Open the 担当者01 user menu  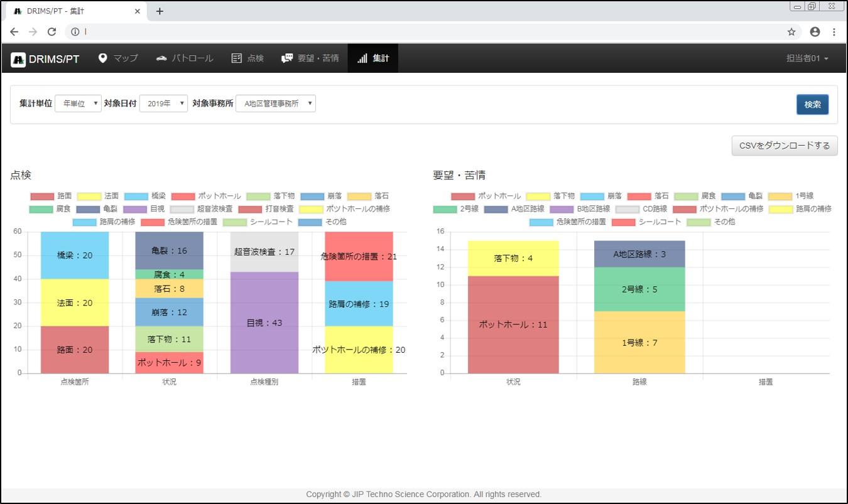(x=807, y=58)
